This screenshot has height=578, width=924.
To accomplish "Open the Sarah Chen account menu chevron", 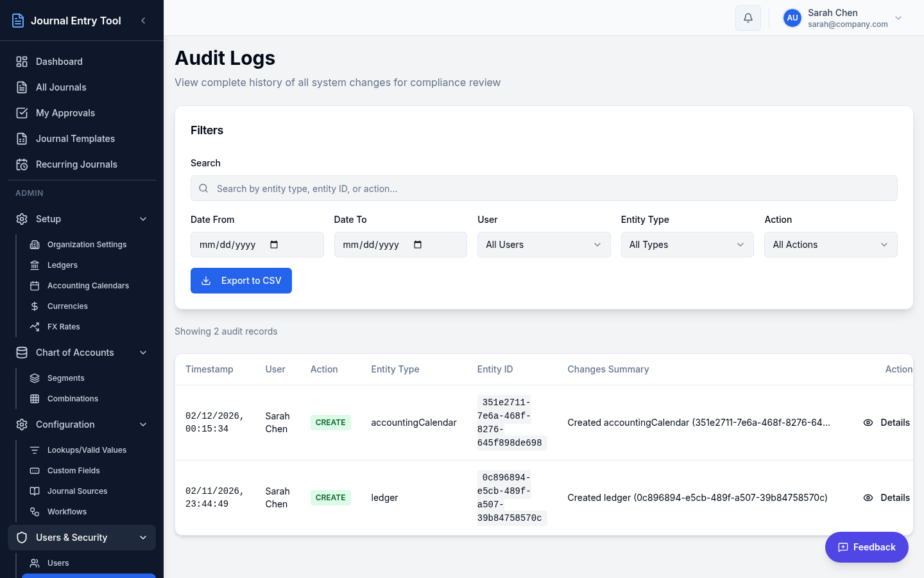I will [x=898, y=18].
